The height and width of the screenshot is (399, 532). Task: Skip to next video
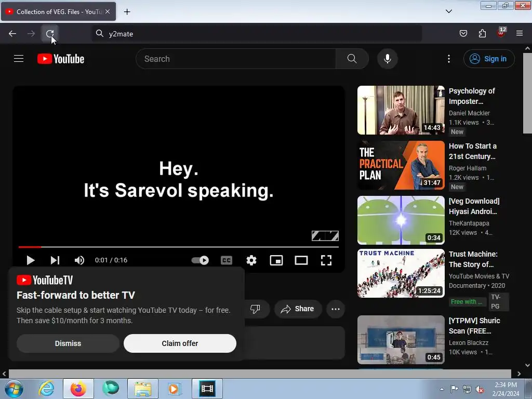(x=55, y=260)
